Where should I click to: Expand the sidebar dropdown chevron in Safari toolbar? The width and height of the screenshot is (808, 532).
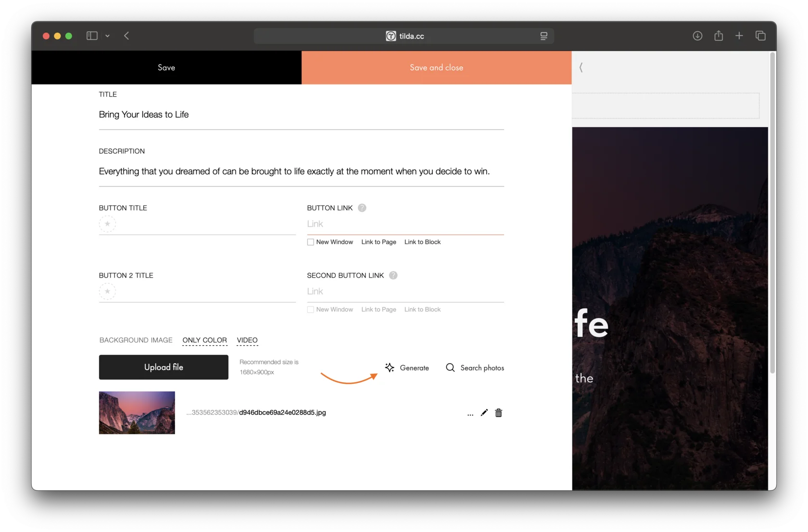tap(107, 36)
